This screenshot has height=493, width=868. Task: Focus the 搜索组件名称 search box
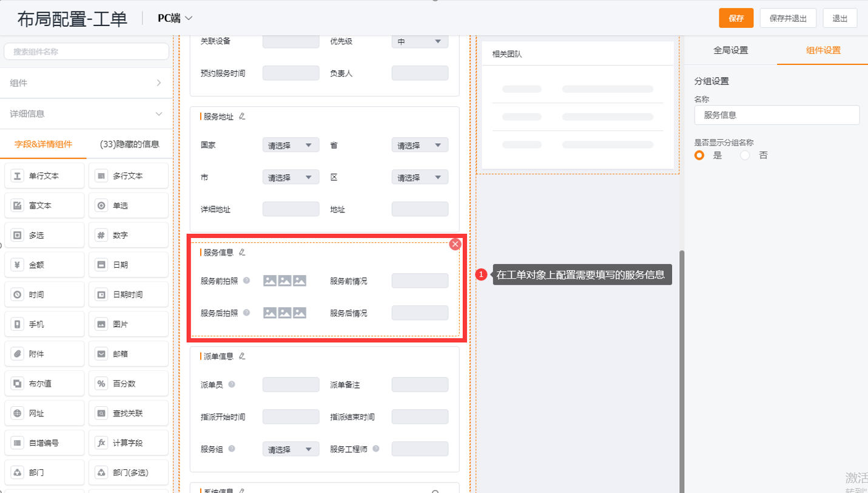tap(86, 52)
